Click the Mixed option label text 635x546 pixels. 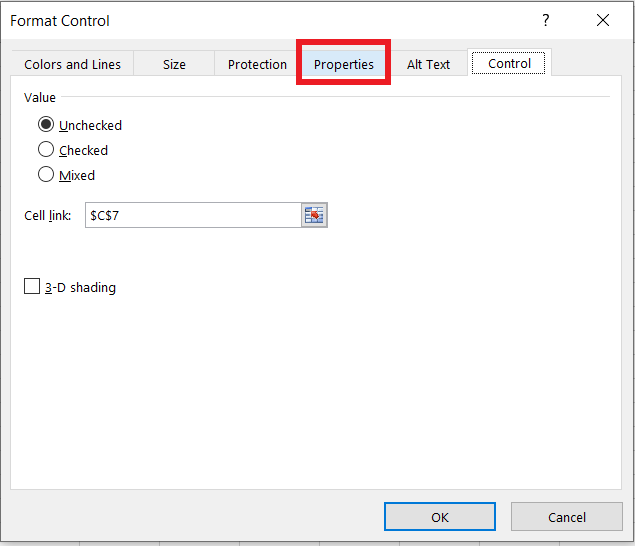tap(77, 175)
